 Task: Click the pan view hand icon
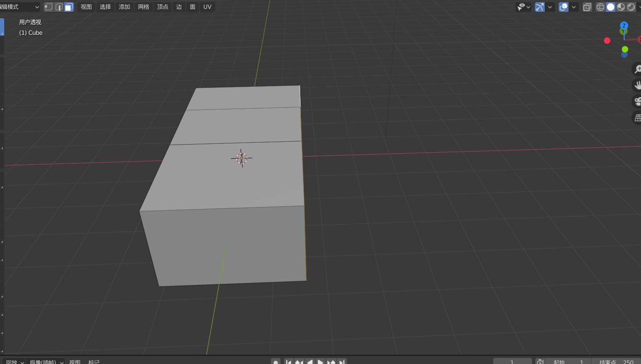click(637, 85)
